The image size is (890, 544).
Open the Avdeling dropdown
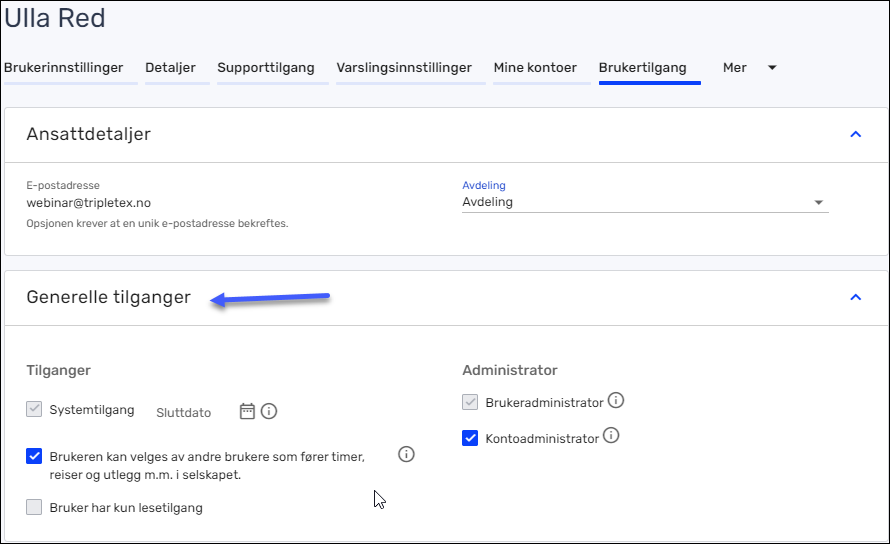645,202
